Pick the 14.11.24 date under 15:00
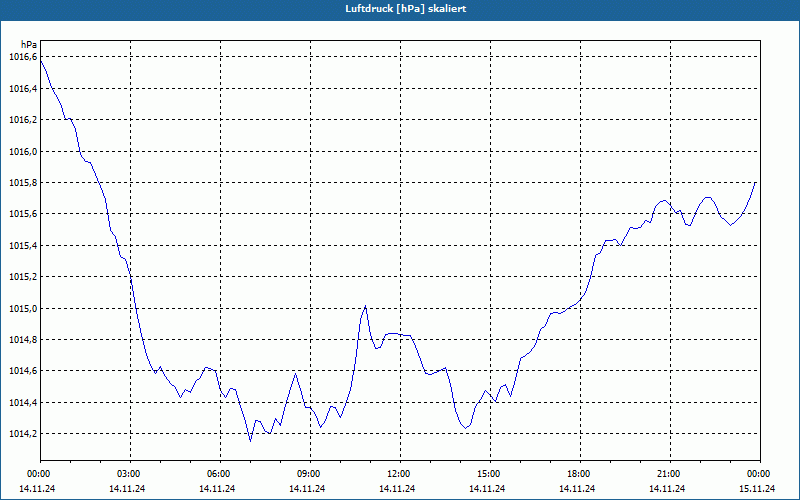Screen dimensions: 800x500 487,488
